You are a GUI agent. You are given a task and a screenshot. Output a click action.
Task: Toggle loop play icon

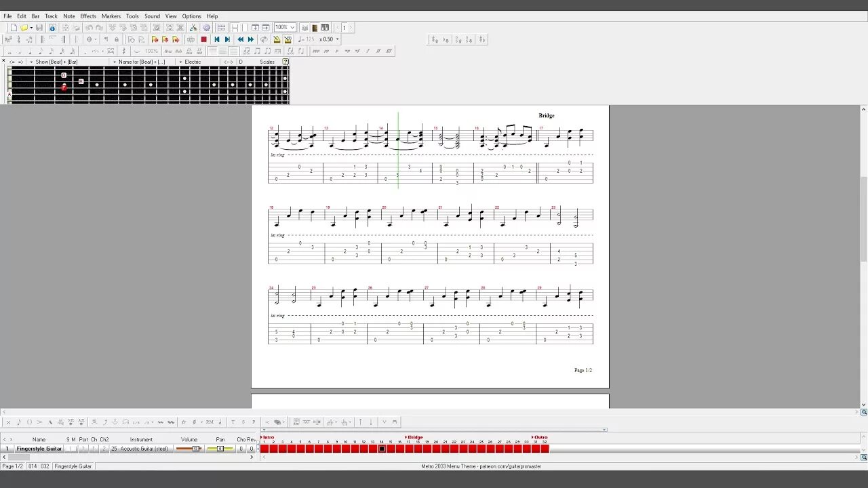pyautogui.click(x=264, y=39)
